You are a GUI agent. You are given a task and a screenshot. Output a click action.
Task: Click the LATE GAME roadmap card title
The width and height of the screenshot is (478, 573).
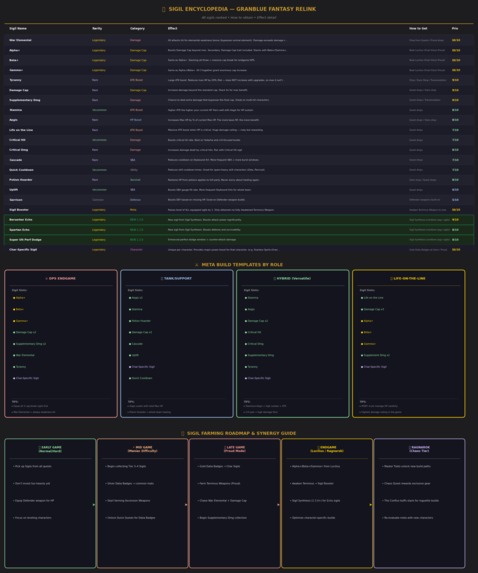click(235, 449)
